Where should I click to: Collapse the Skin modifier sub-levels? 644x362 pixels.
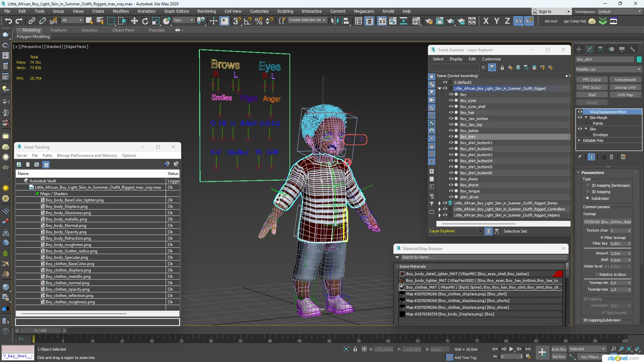(x=586, y=129)
